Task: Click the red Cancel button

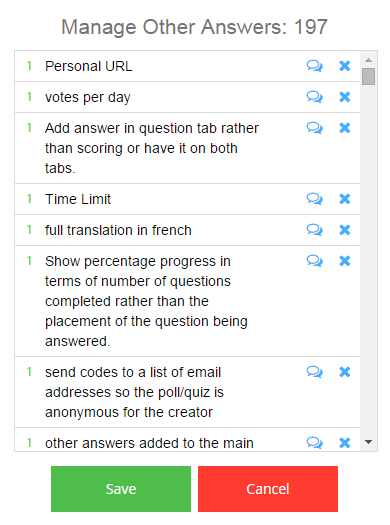Action: (x=268, y=489)
